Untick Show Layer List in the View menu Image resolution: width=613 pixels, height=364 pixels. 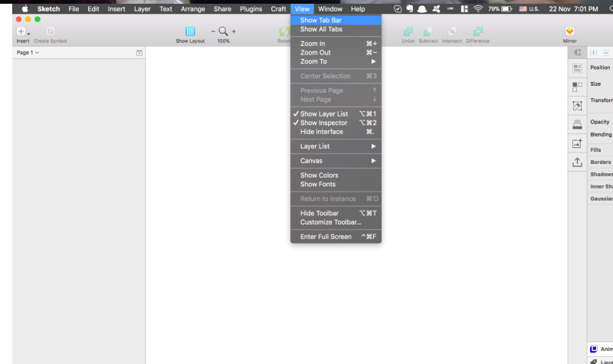tap(336, 113)
